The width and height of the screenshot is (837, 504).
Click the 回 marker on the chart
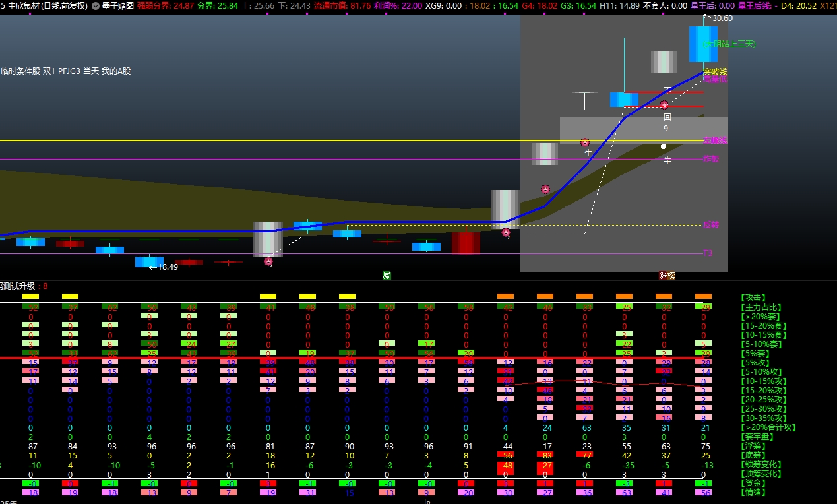[667, 117]
